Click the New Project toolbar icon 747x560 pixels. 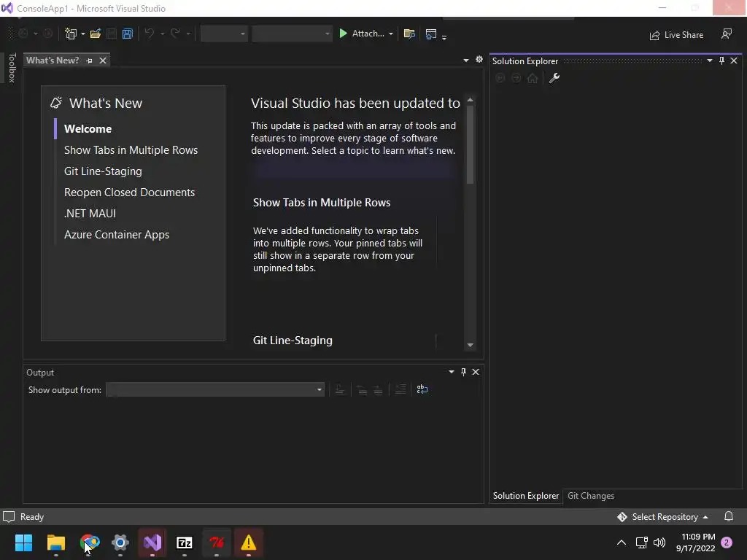pyautogui.click(x=71, y=34)
